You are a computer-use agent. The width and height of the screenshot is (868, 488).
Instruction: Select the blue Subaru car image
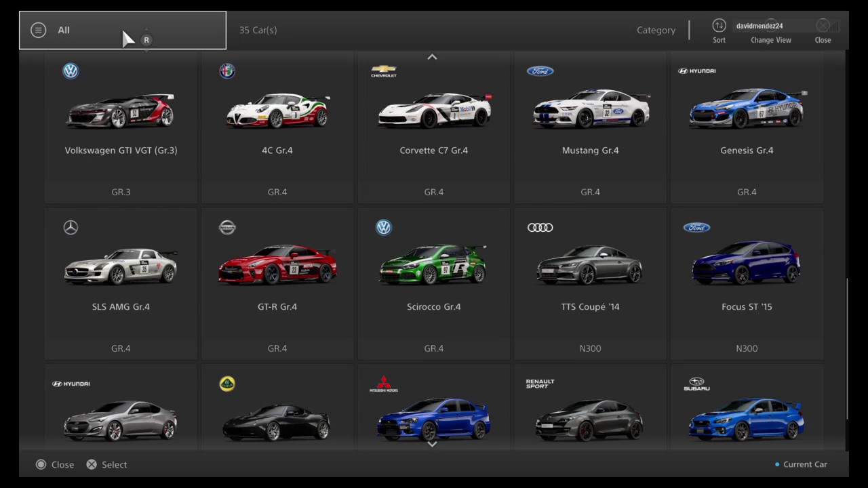(747, 420)
